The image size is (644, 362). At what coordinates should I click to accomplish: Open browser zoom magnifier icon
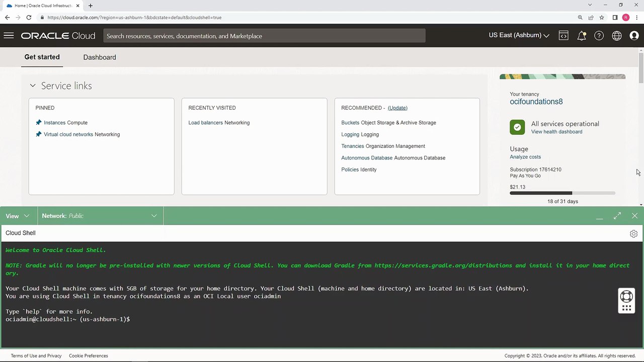(580, 17)
